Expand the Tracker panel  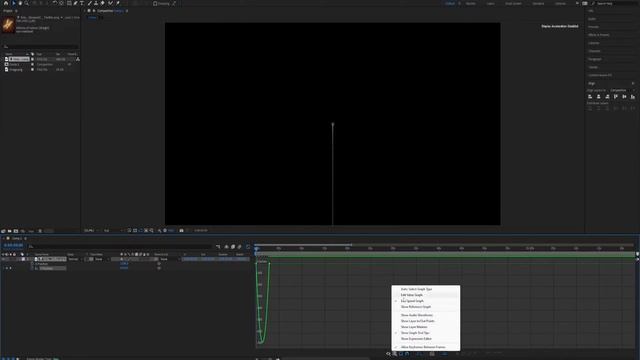(x=593, y=67)
